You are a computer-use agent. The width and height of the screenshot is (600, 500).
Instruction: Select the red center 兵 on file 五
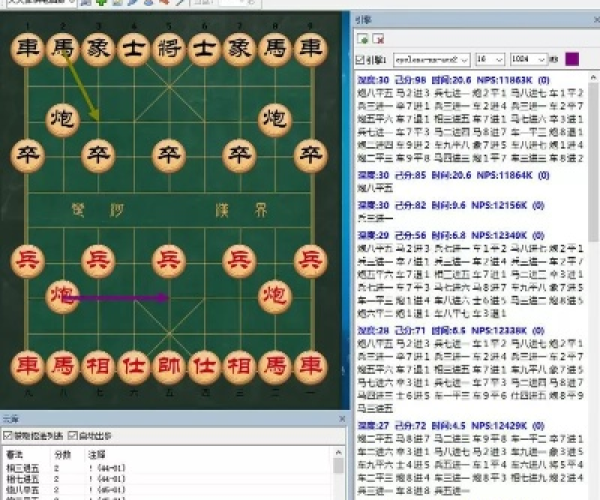169,261
